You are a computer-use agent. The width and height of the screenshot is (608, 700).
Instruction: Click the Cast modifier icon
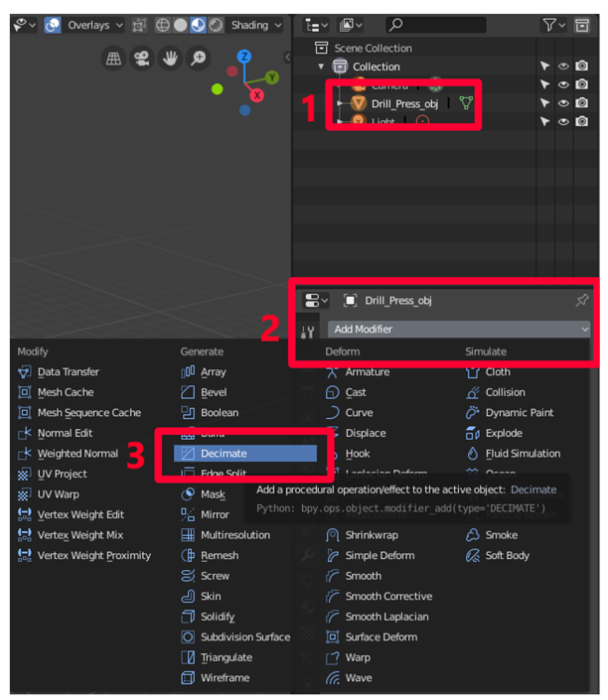point(333,392)
